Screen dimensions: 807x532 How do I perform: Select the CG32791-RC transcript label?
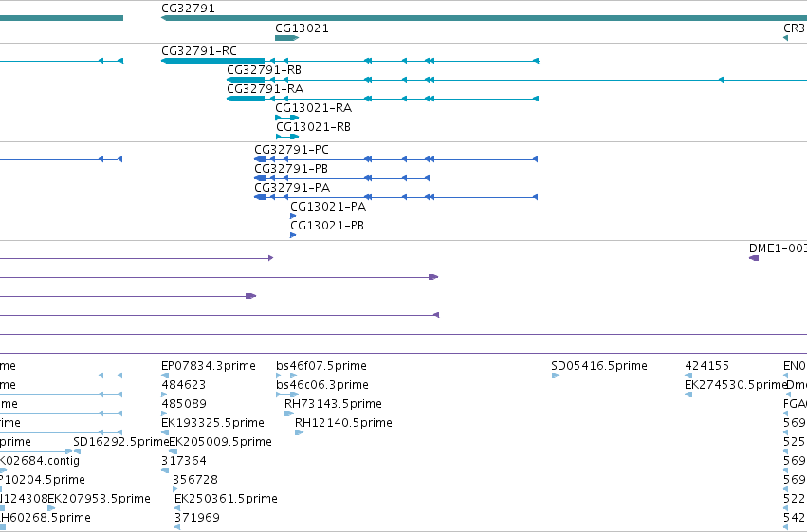tap(198, 51)
